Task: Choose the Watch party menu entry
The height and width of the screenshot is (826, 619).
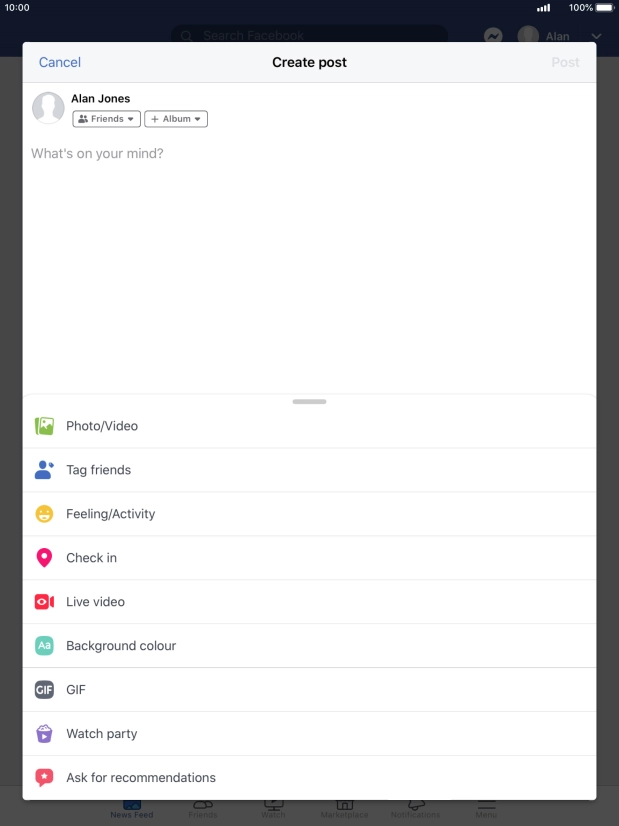Action: pyautogui.click(x=309, y=734)
